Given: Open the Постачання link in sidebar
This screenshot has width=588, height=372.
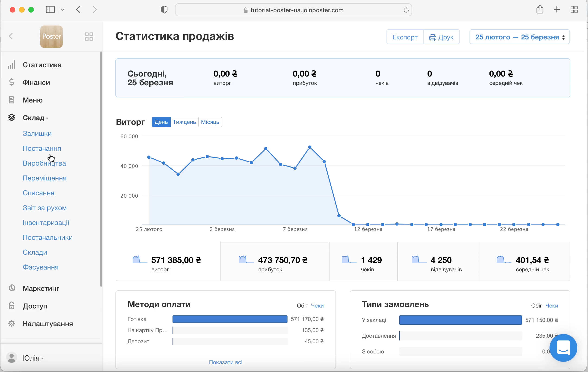Looking at the screenshot, I should [42, 148].
